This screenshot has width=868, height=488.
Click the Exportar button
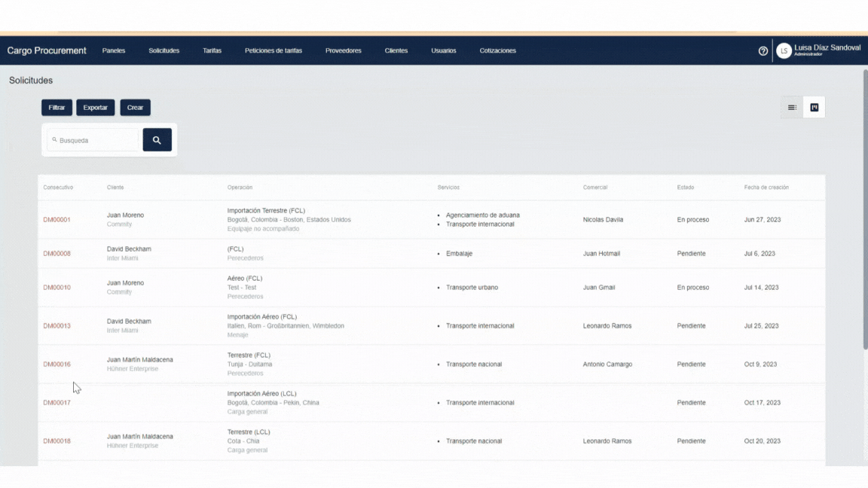[95, 108]
